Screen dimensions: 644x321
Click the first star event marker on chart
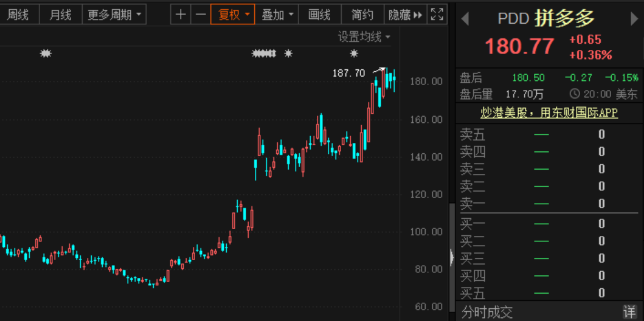tap(46, 53)
